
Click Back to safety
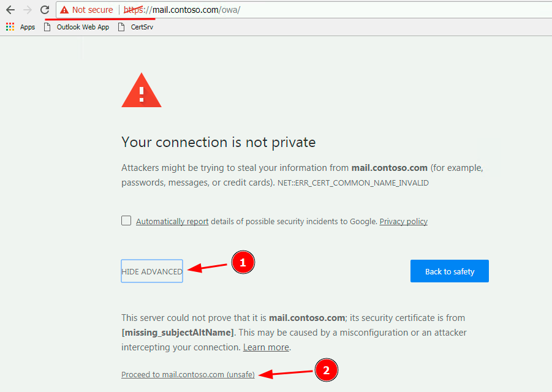click(x=449, y=271)
